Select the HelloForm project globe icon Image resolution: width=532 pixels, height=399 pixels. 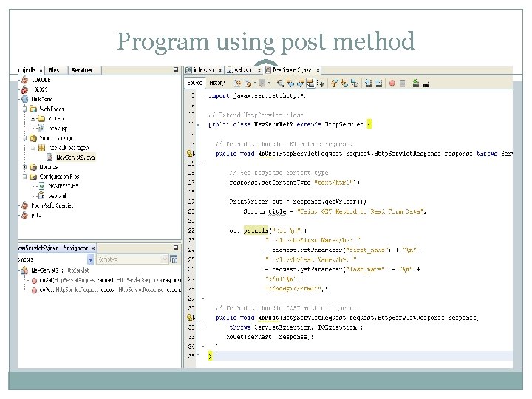click(x=25, y=99)
